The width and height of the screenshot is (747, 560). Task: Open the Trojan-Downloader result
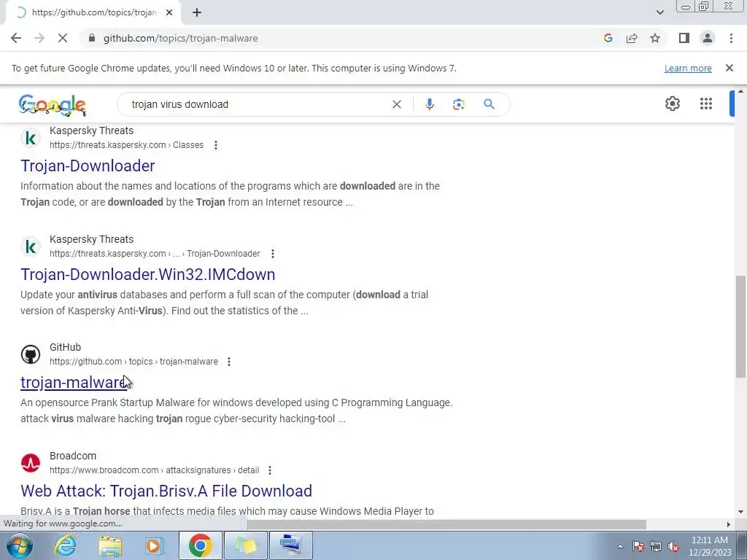88,166
